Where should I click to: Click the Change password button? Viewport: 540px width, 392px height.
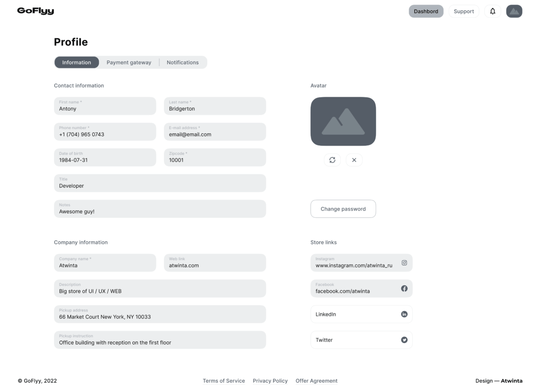[x=343, y=209]
